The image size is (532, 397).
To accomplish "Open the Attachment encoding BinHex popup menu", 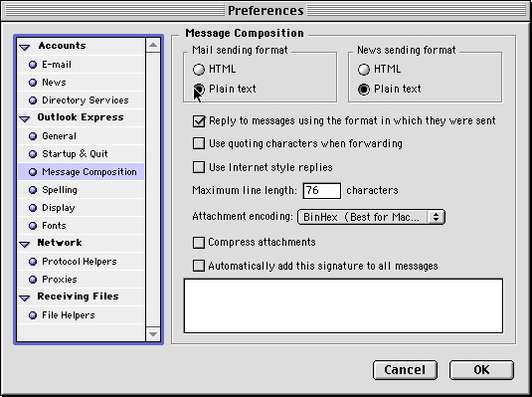I will pos(371,217).
